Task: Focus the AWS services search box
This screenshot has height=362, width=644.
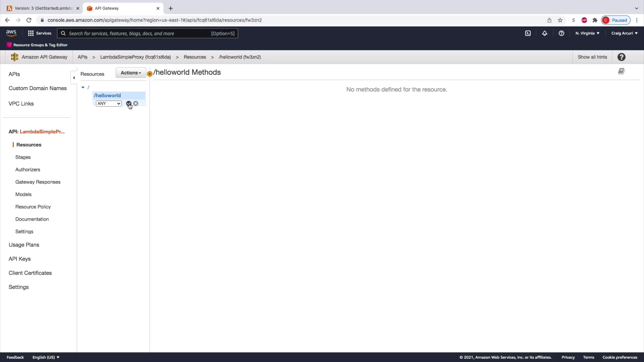Action: click(x=148, y=33)
